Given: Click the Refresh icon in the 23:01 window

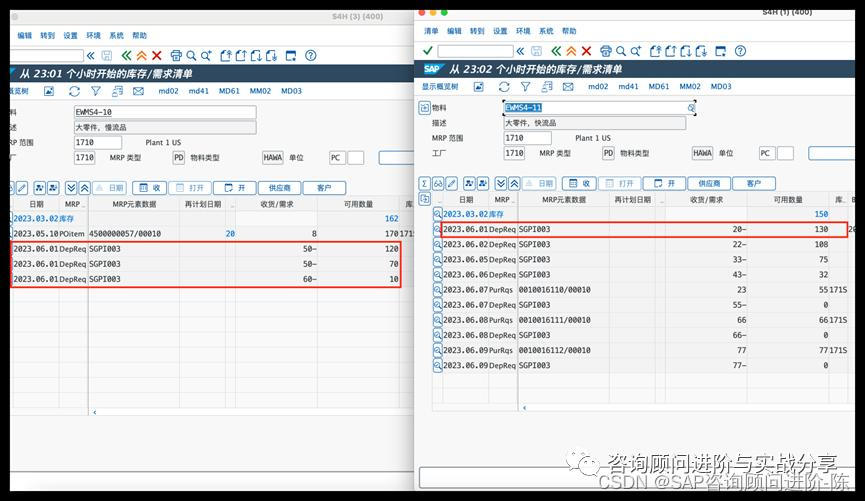Looking at the screenshot, I should (x=74, y=91).
